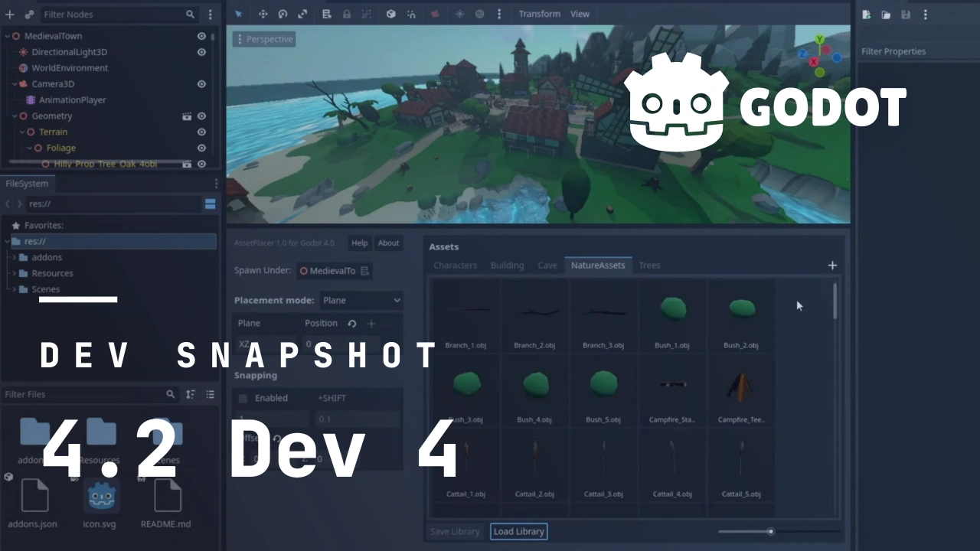Open the Scene dock three-dot options

click(x=211, y=15)
